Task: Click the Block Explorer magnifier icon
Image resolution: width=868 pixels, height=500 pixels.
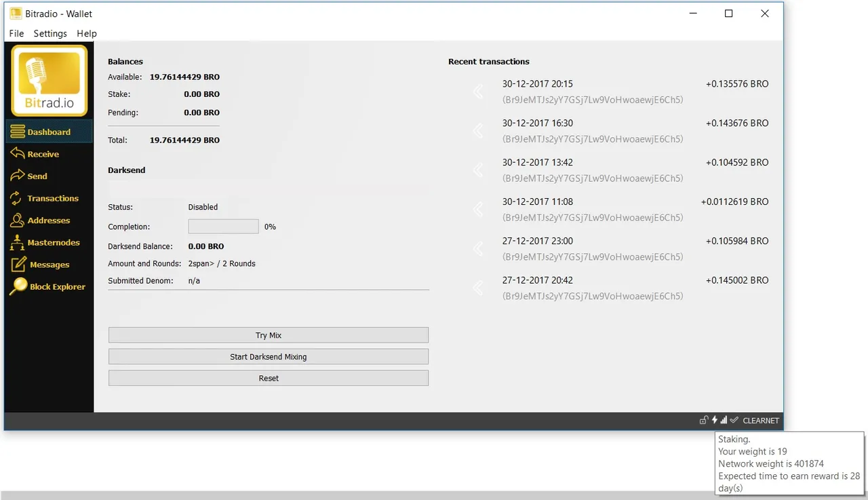Action: click(x=18, y=286)
